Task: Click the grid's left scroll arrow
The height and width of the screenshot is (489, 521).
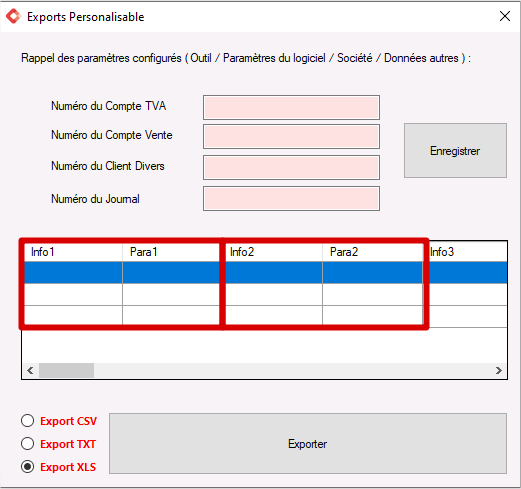Action: click(30, 371)
